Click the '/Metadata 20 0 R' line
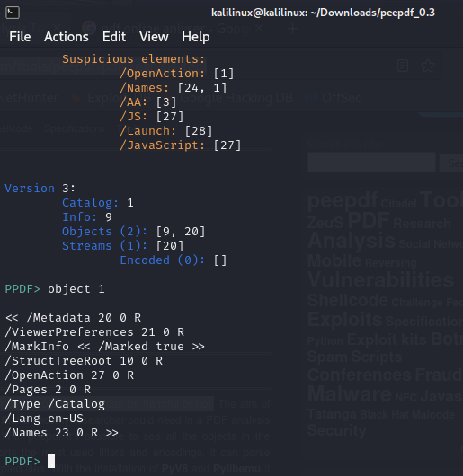 [73, 318]
